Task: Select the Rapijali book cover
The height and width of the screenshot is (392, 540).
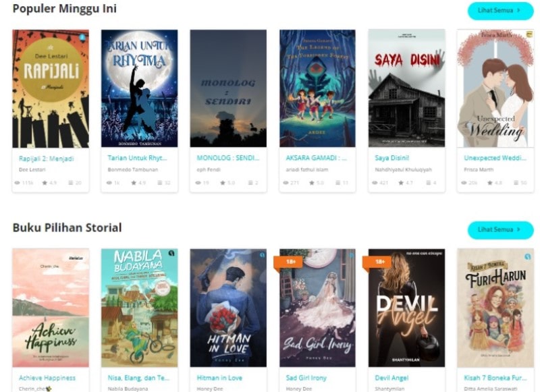Action: tap(51, 88)
